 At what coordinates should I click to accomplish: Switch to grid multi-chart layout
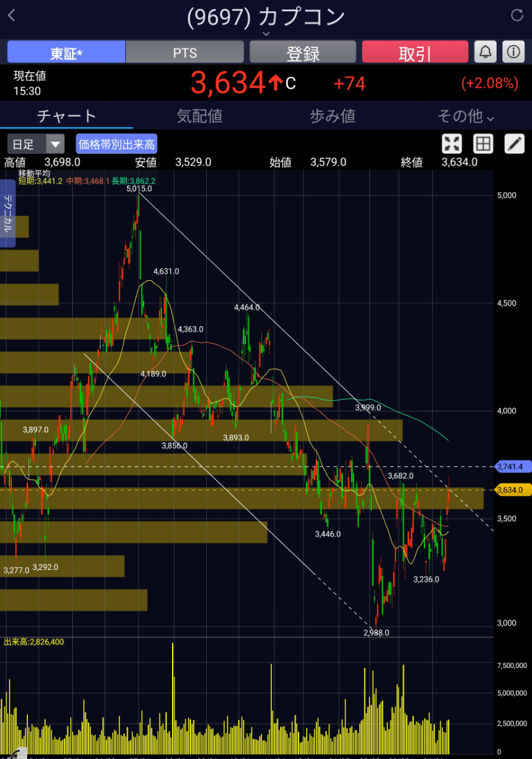pos(483,144)
